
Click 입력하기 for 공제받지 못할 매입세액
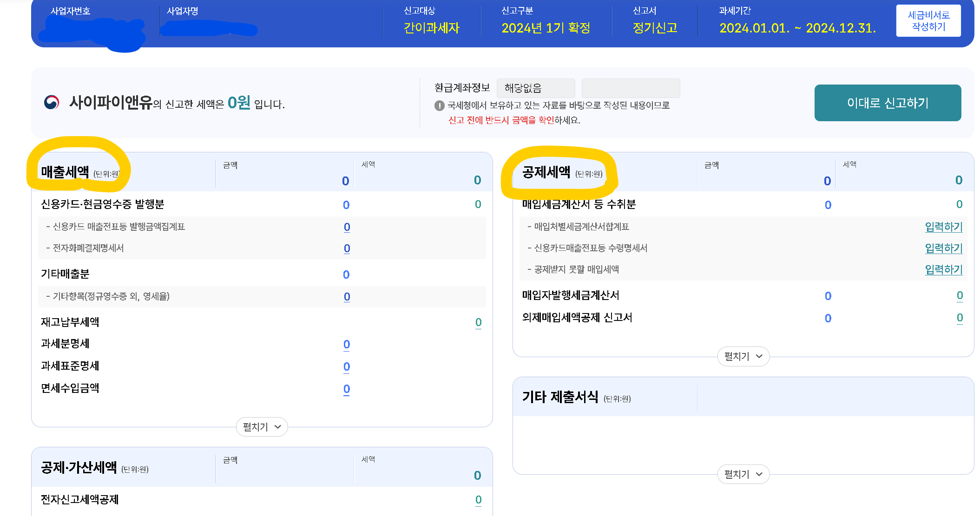[943, 269]
